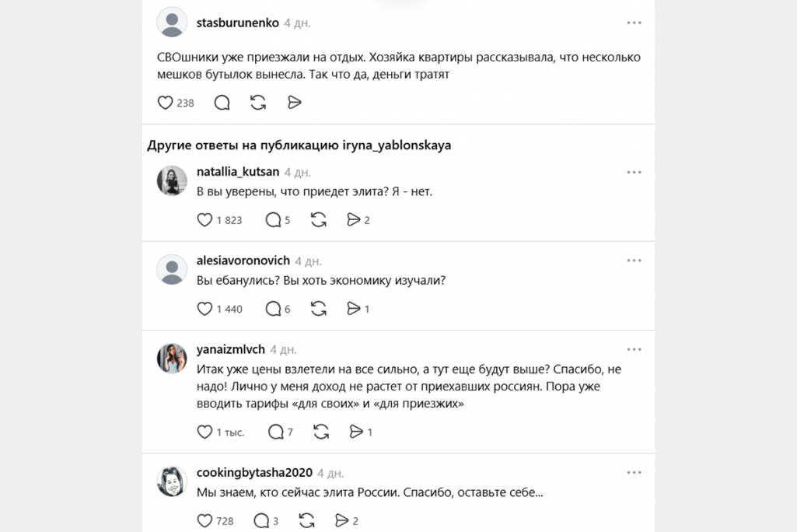
Task: Send natallia_kutsan's comment via the share icon
Action: click(x=355, y=220)
